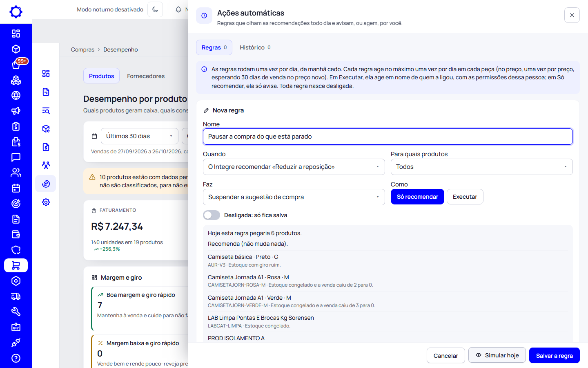Open the wallet icon in the blue sidebar
Viewport: 588px width, 368px height.
[x=16, y=234]
